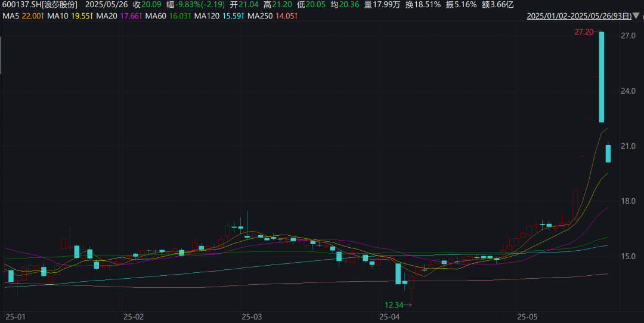Click the 12.34 low price marker
Viewport: 644px width, 323px height.
[394, 305]
